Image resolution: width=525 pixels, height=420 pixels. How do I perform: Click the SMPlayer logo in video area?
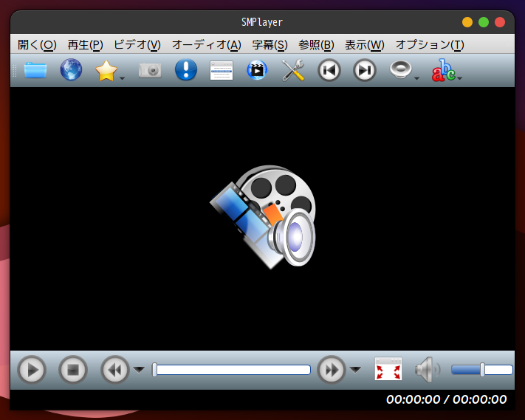click(x=263, y=217)
